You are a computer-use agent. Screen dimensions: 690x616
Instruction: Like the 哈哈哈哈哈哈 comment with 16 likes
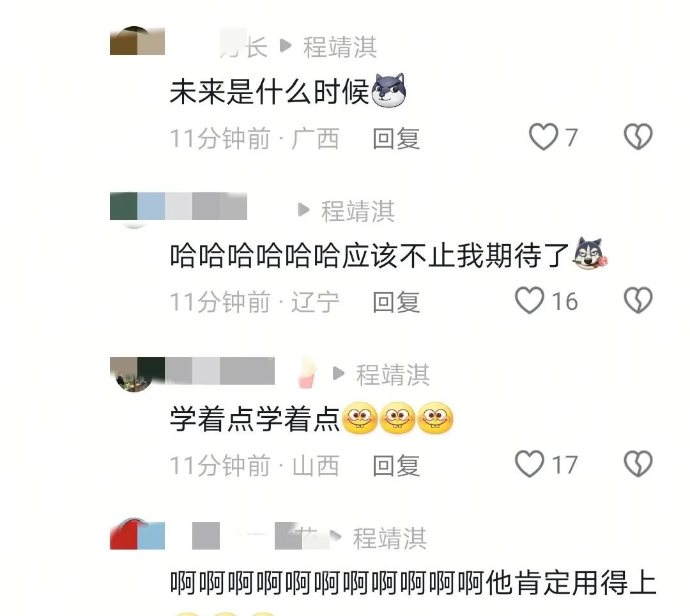point(530,300)
